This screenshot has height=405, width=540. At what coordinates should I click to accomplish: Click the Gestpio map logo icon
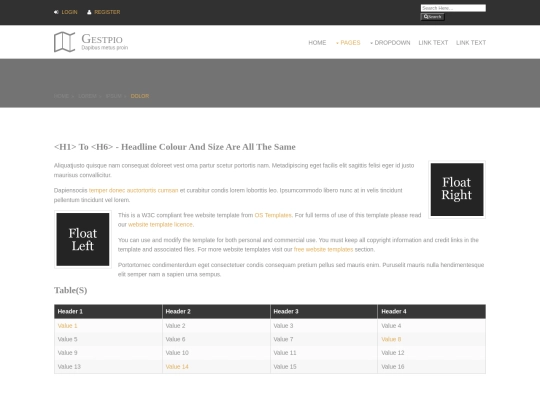pos(64,42)
